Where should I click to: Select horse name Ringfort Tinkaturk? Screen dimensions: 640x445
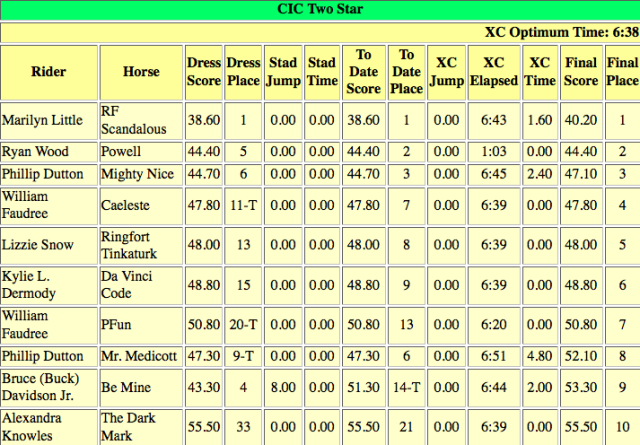[129, 245]
